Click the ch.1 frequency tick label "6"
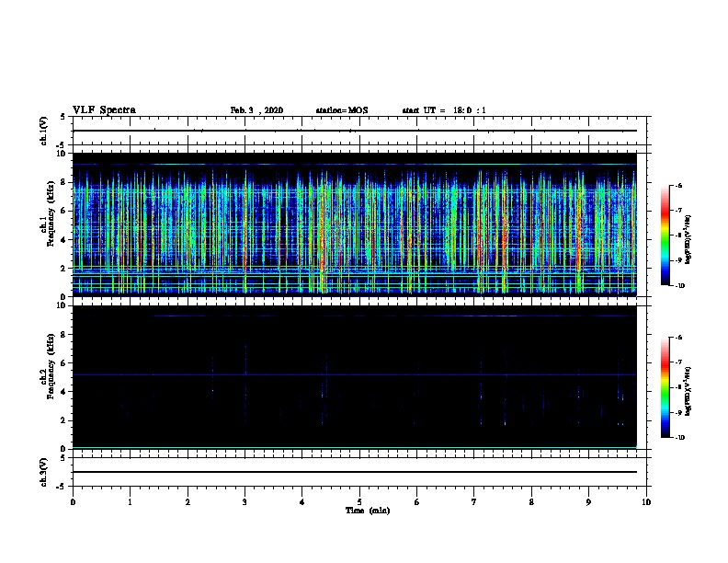Viewport: 728px width, 563px height. point(64,211)
